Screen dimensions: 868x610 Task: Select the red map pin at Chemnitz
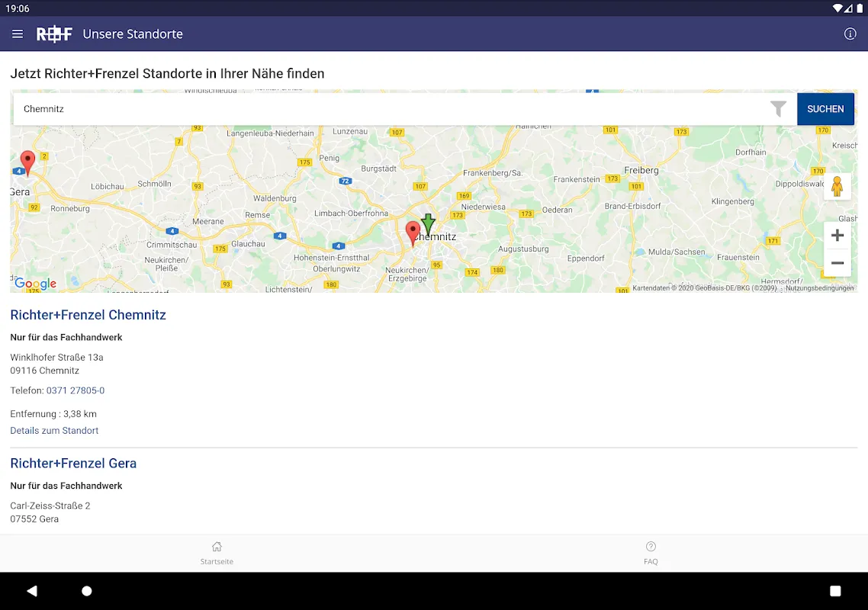coord(413,233)
